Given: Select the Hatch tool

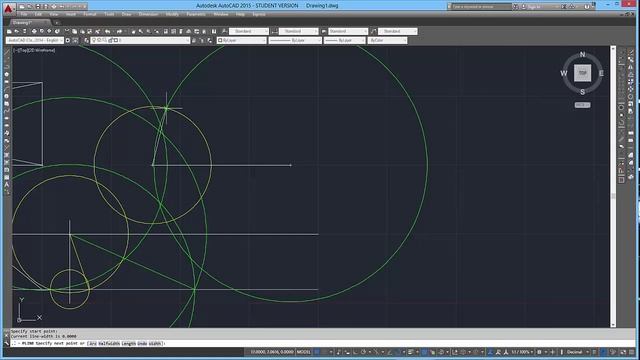Looking at the screenshot, I should coord(7,155).
